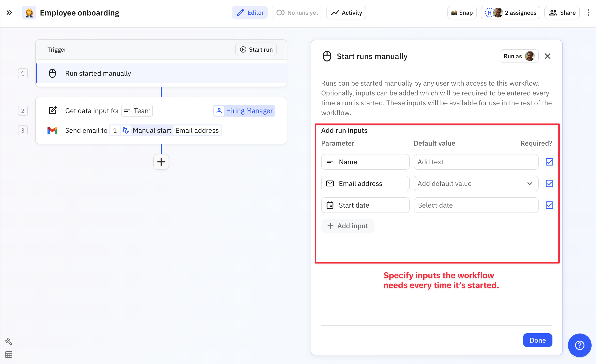Open the table grid icon at bottom left

click(x=9, y=355)
